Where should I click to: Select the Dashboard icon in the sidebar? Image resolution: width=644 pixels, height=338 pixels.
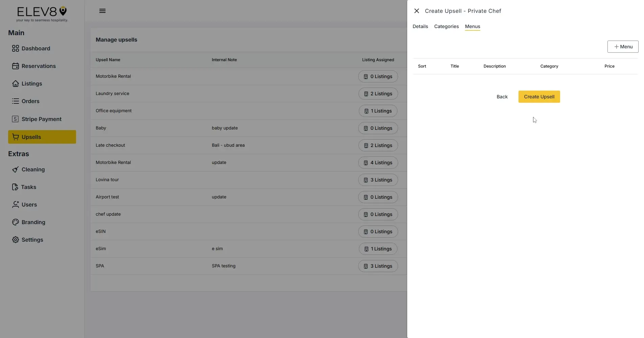pos(16,48)
